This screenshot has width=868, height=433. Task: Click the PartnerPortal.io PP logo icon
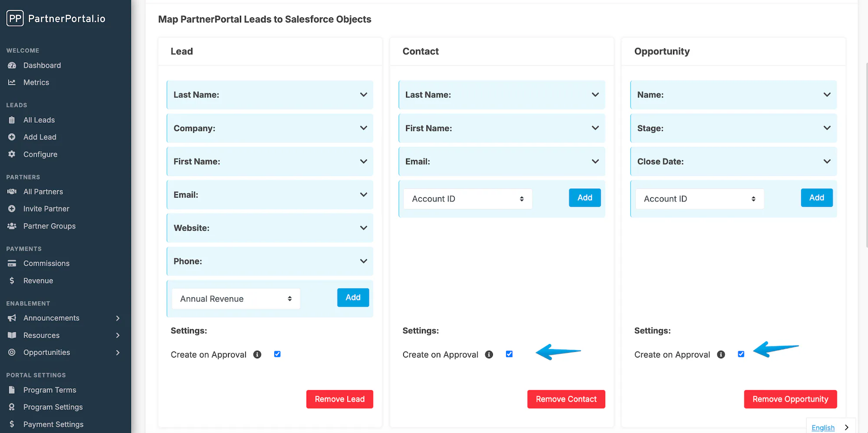point(15,18)
